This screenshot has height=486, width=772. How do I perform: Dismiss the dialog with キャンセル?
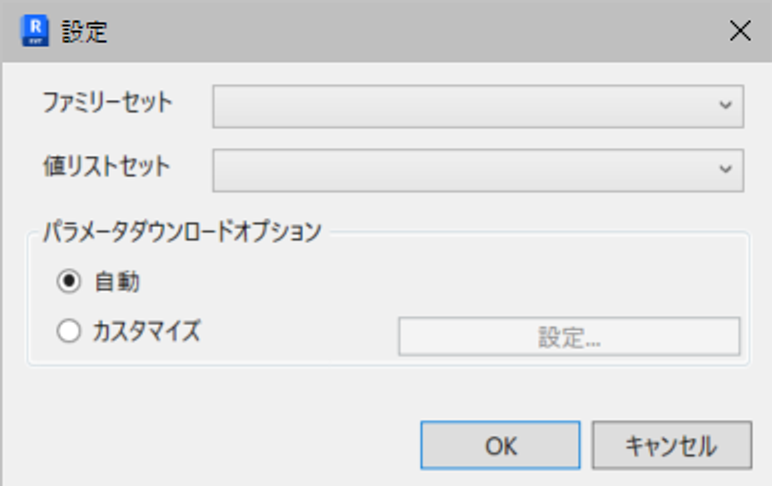(x=671, y=445)
